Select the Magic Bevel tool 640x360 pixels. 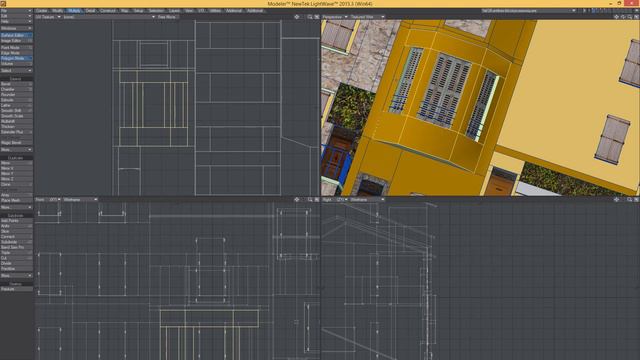[x=16, y=143]
